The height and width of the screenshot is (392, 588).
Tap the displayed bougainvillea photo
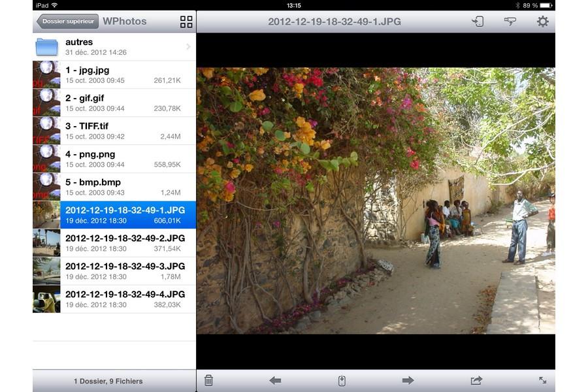[x=376, y=201]
